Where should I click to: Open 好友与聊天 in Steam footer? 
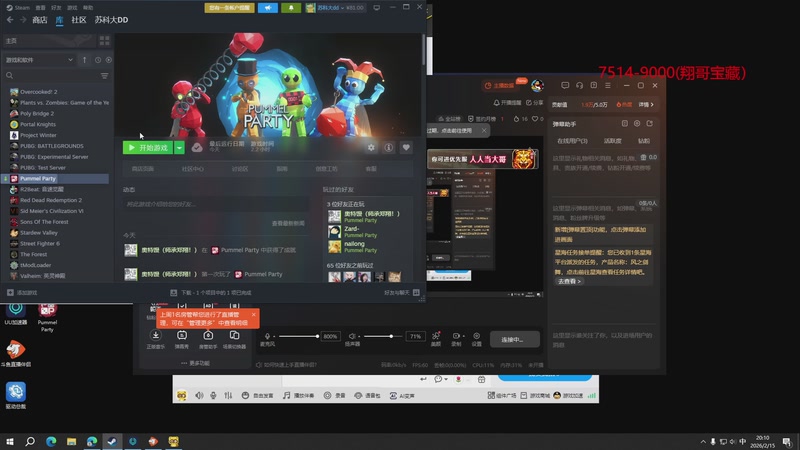click(x=402, y=293)
